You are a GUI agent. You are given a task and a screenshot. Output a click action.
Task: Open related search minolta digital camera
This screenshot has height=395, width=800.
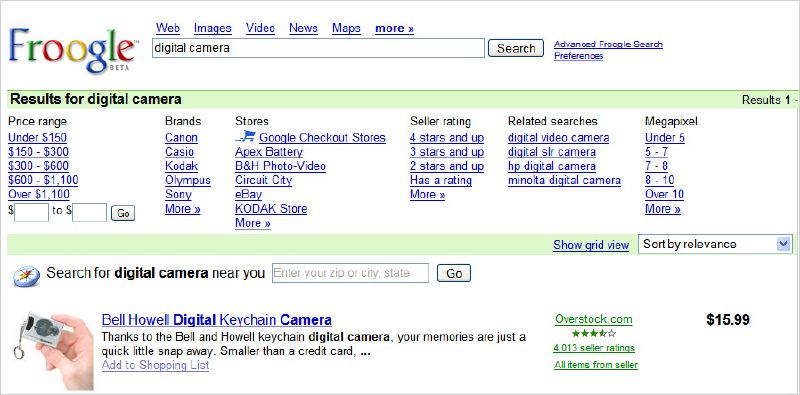(564, 180)
